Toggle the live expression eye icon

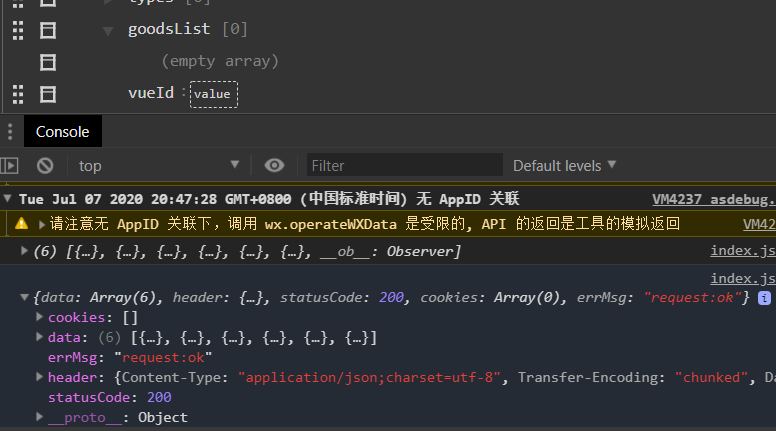(274, 165)
